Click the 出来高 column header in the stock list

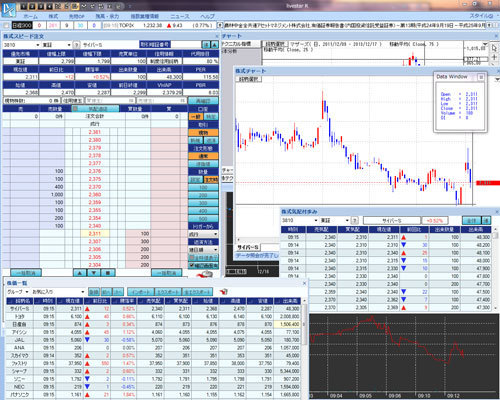coord(287,301)
